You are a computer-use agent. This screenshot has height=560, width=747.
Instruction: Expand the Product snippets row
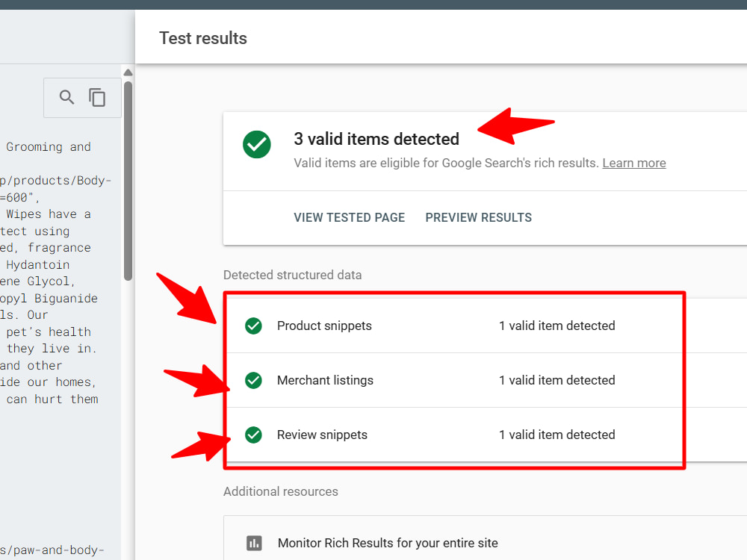[x=486, y=326]
